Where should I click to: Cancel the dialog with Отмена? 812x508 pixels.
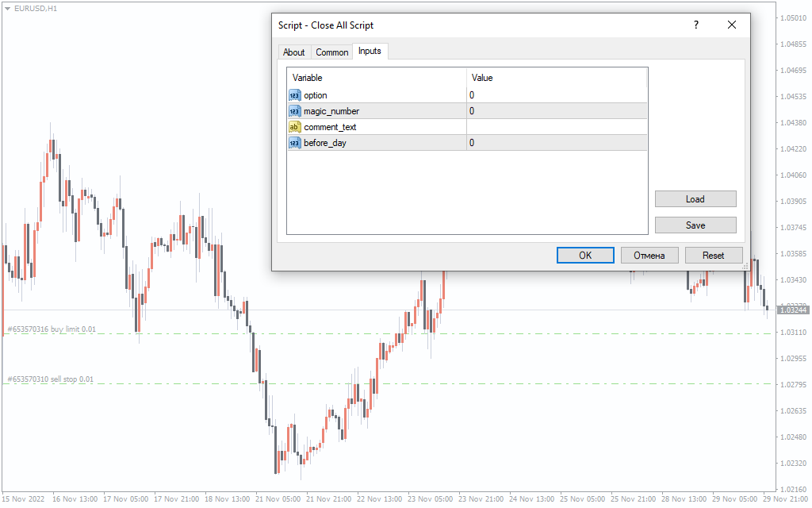[649, 256]
